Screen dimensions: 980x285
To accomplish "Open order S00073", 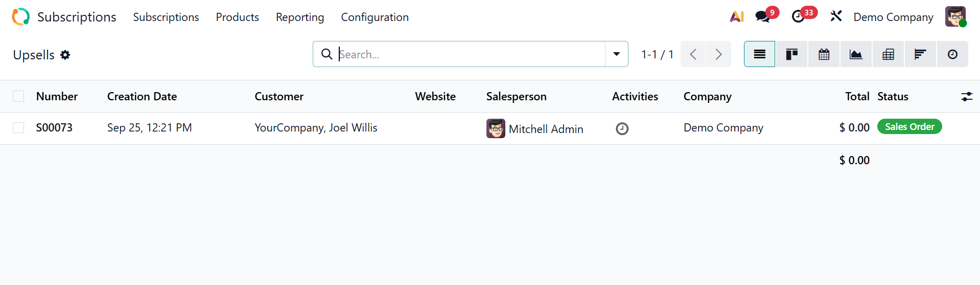I will pyautogui.click(x=54, y=127).
